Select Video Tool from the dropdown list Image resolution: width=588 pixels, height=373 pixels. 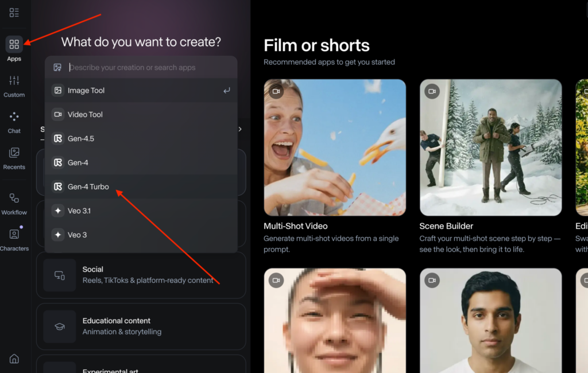point(141,114)
